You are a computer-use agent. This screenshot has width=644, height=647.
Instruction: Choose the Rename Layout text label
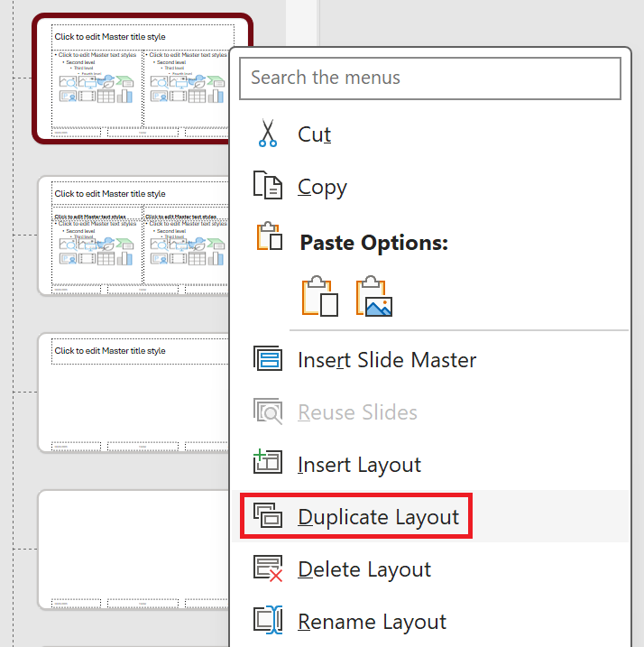pyautogui.click(x=372, y=622)
